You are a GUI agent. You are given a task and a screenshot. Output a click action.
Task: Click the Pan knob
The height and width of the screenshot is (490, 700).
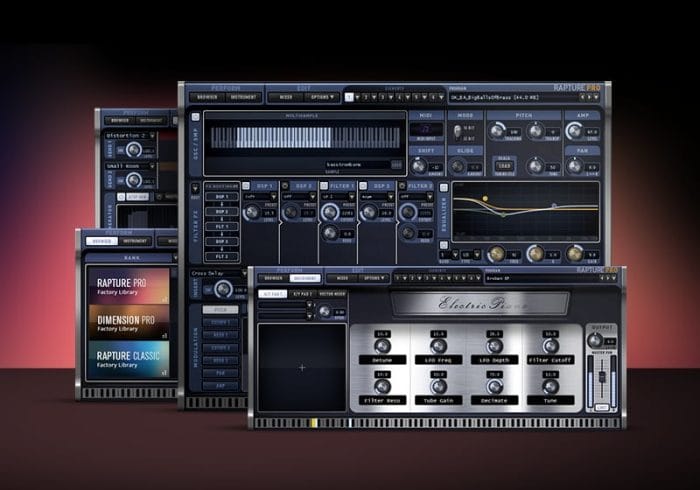(x=574, y=166)
